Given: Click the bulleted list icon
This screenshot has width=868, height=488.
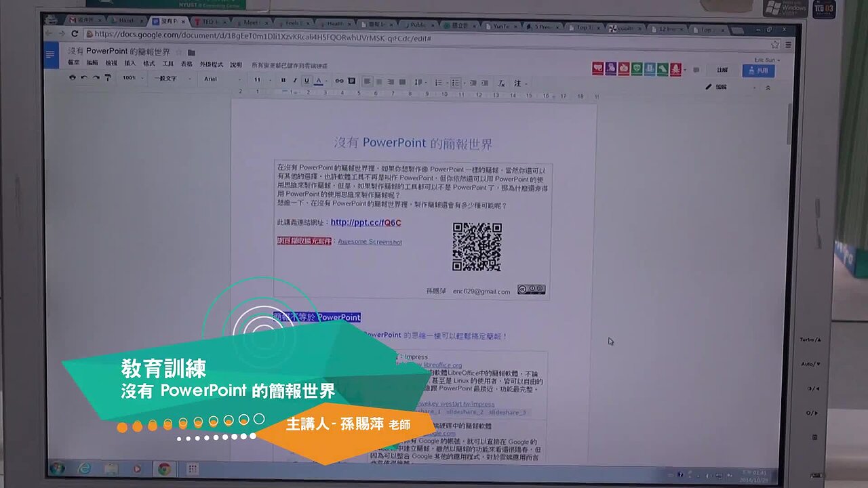Looking at the screenshot, I should (456, 83).
